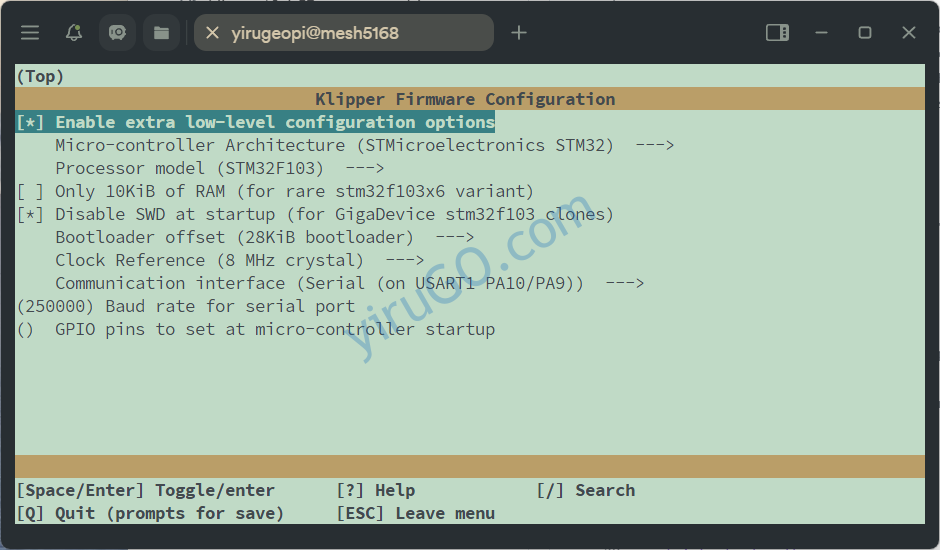Open Clock Reference options
The image size is (940, 550).
[x=239, y=260]
